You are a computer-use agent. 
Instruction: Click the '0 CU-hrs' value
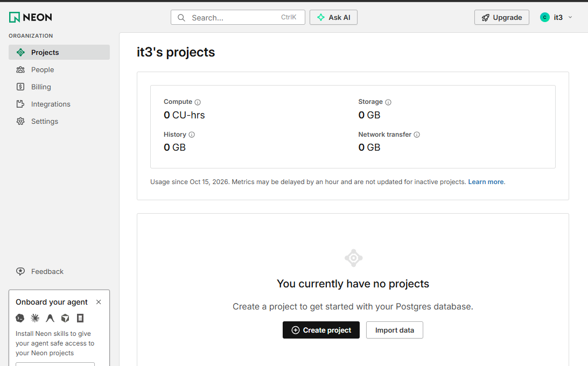coord(184,115)
